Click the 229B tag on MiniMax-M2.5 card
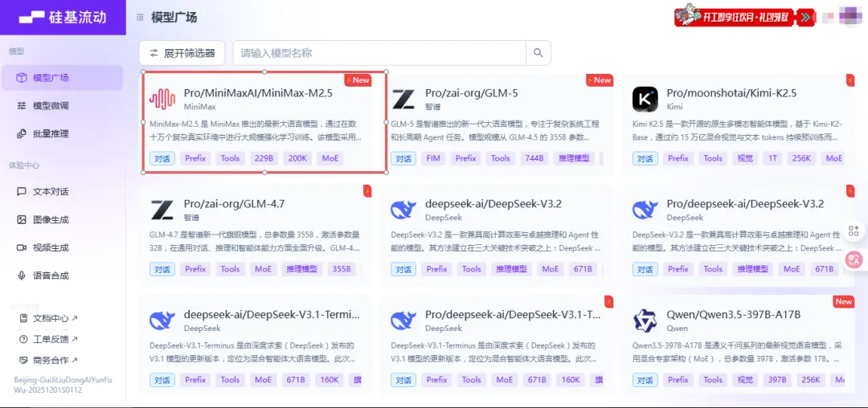Viewport: 868px width, 408px height. [x=264, y=159]
